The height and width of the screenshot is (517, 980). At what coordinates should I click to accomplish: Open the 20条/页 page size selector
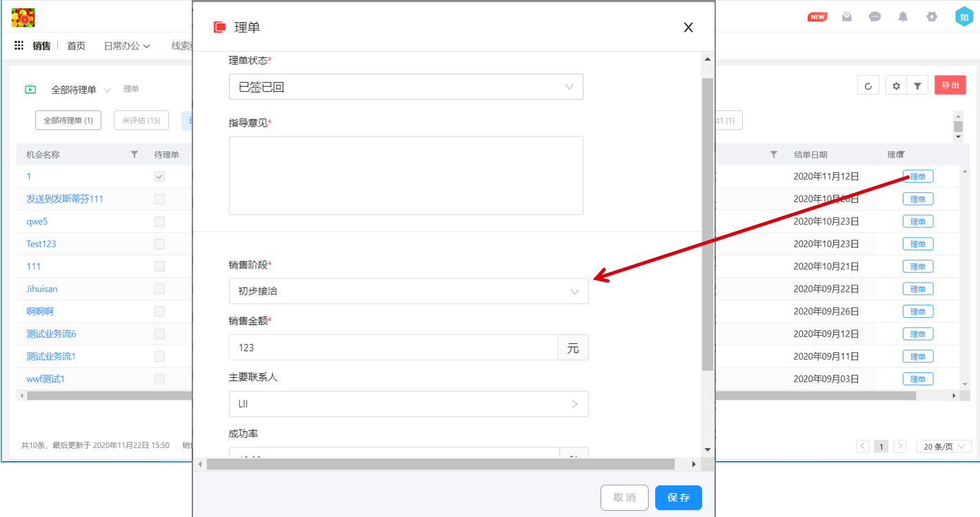(943, 446)
